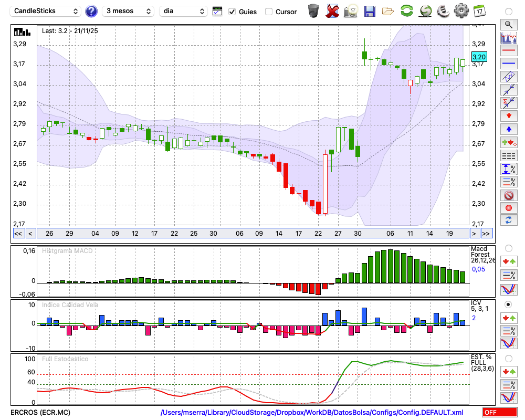
Task: Click the trash can icon in toolbar
Action: [x=313, y=11]
